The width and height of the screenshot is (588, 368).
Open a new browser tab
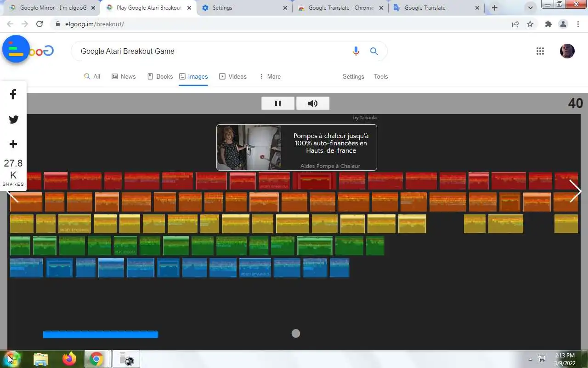tap(495, 8)
